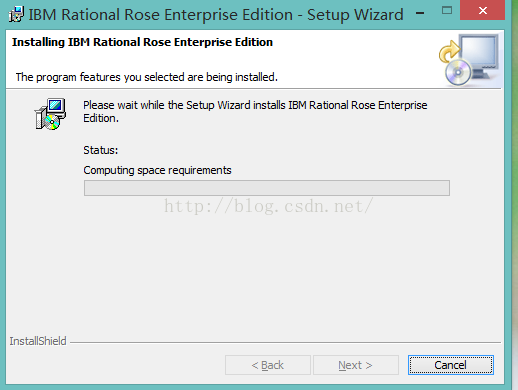Viewport: 518px width, 390px height.
Task: Click the computer and CD header graphic
Action: click(x=469, y=60)
